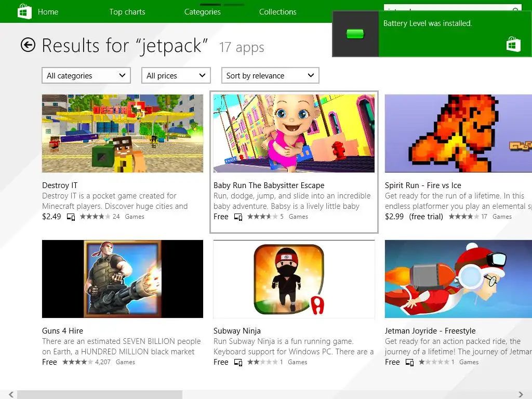Open the All categories dropdown

coord(86,75)
